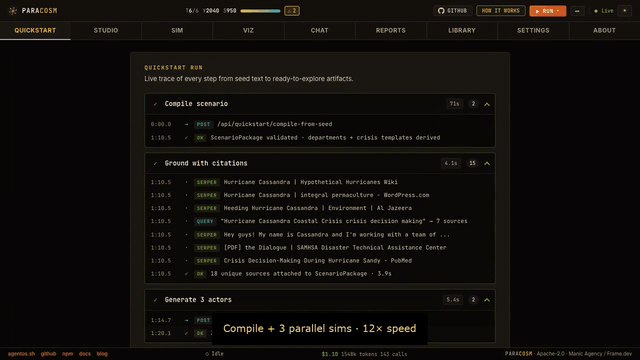
Task: Select Crisis Decision-Making During Hurricane Sandy entry
Action: 318,261
